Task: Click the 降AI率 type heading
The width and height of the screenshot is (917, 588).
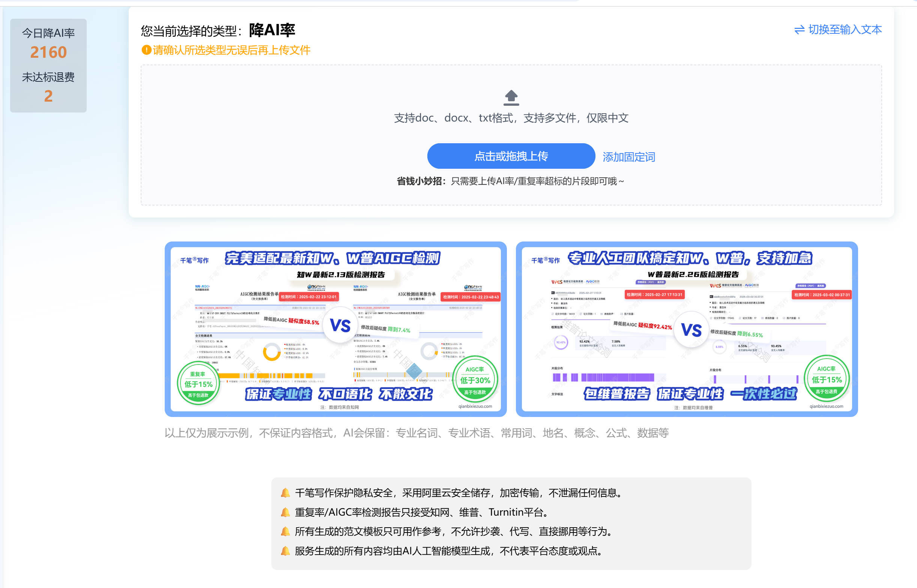Action: pyautogui.click(x=272, y=30)
